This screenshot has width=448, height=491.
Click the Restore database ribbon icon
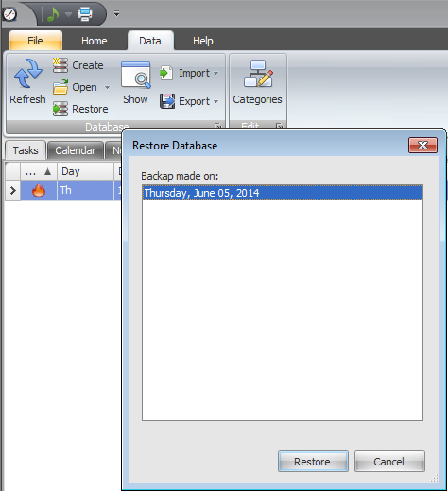click(60, 109)
